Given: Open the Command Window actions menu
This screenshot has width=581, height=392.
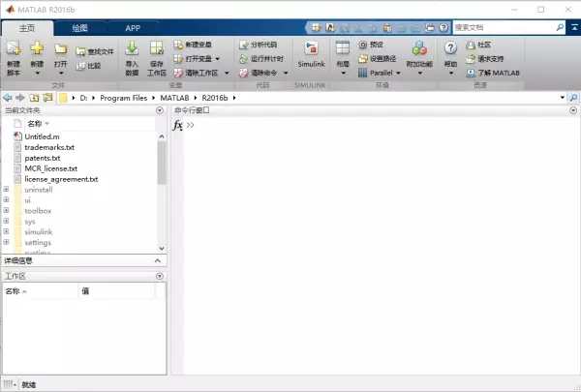Looking at the screenshot, I should (x=573, y=110).
